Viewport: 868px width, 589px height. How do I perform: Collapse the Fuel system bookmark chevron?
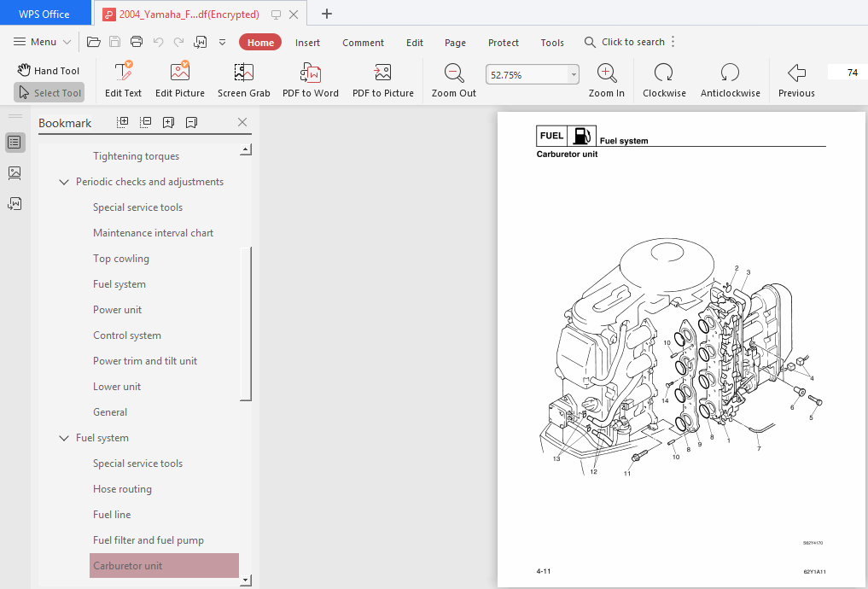[64, 438]
